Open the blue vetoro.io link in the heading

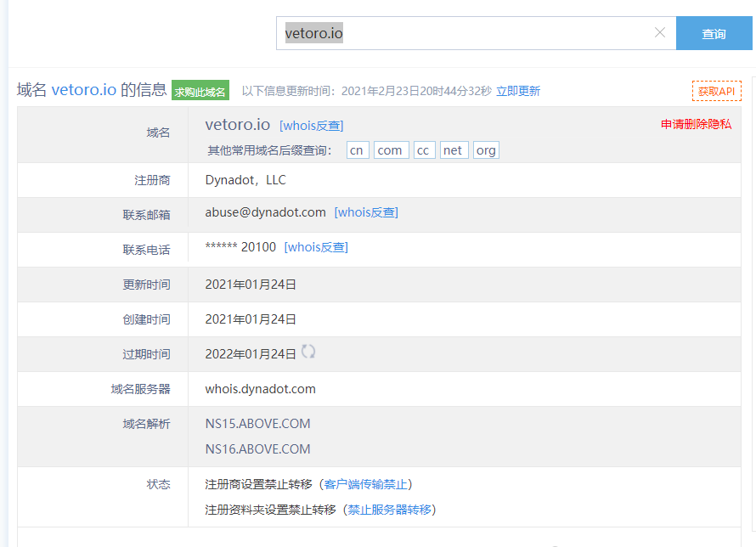(x=84, y=90)
